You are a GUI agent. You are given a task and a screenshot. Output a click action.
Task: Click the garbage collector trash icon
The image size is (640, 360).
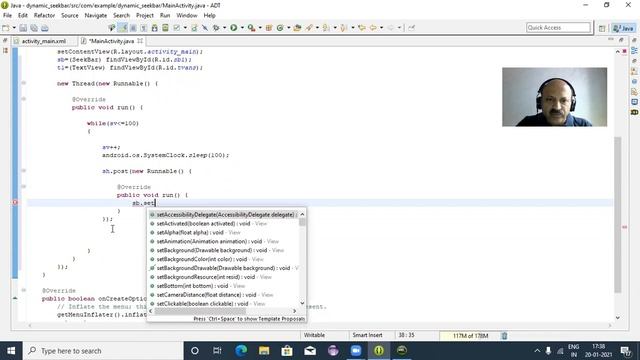tap(504, 336)
